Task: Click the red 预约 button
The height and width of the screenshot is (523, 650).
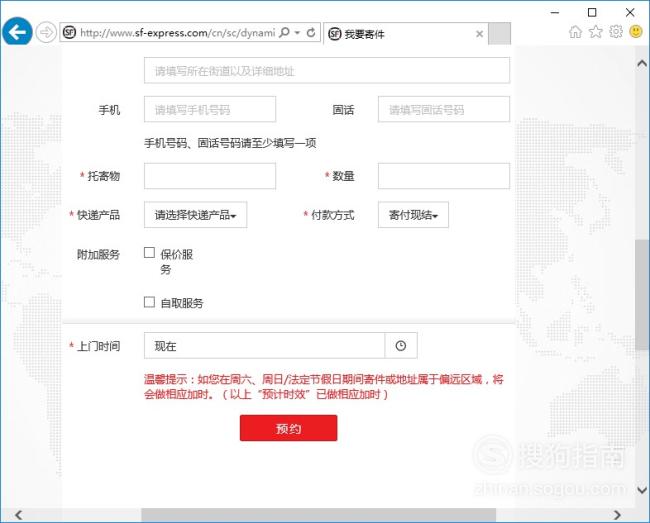Action: pyautogui.click(x=289, y=428)
